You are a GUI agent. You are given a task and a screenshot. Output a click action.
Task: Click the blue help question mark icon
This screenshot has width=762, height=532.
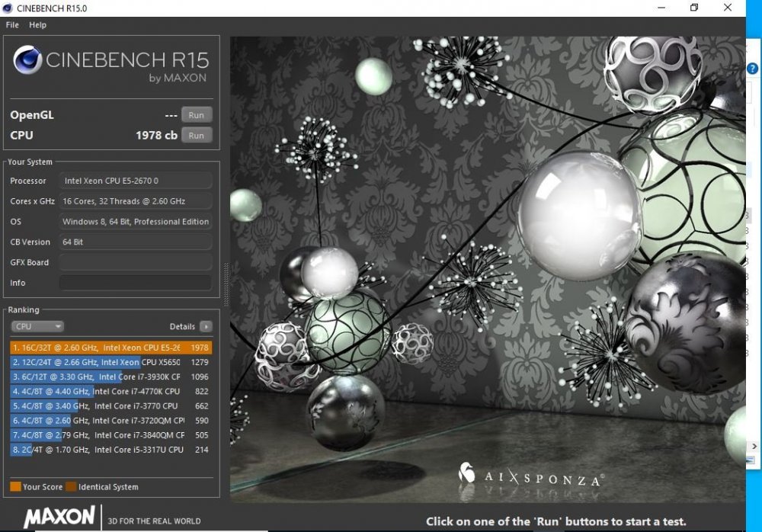click(752, 69)
